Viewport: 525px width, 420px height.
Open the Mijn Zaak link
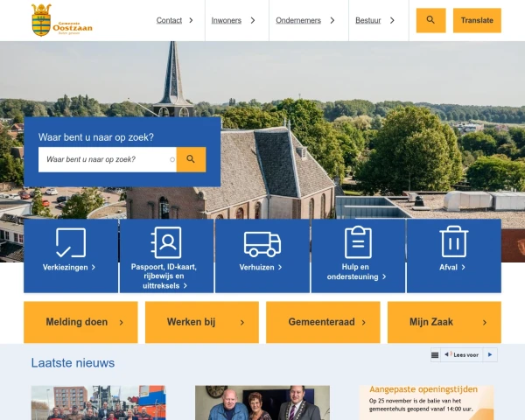(444, 322)
